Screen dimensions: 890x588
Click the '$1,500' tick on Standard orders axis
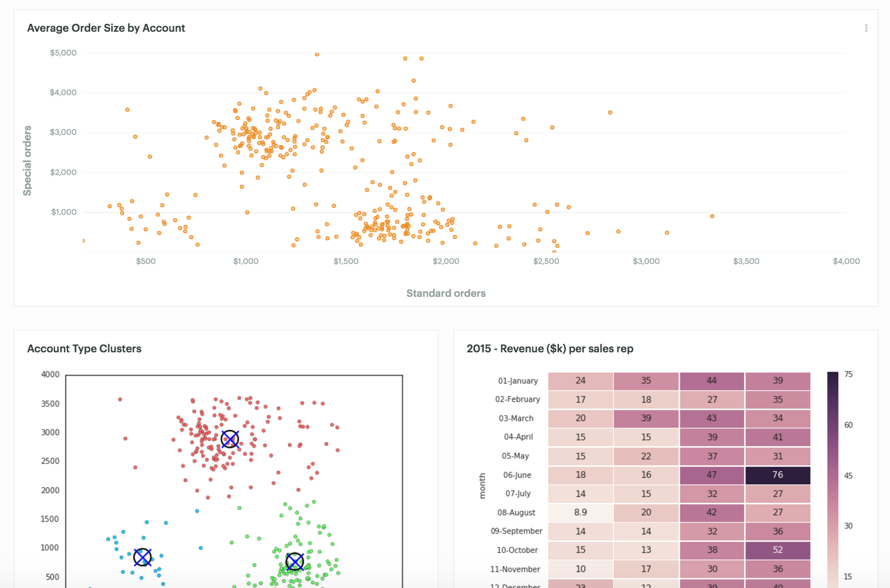pyautogui.click(x=346, y=261)
